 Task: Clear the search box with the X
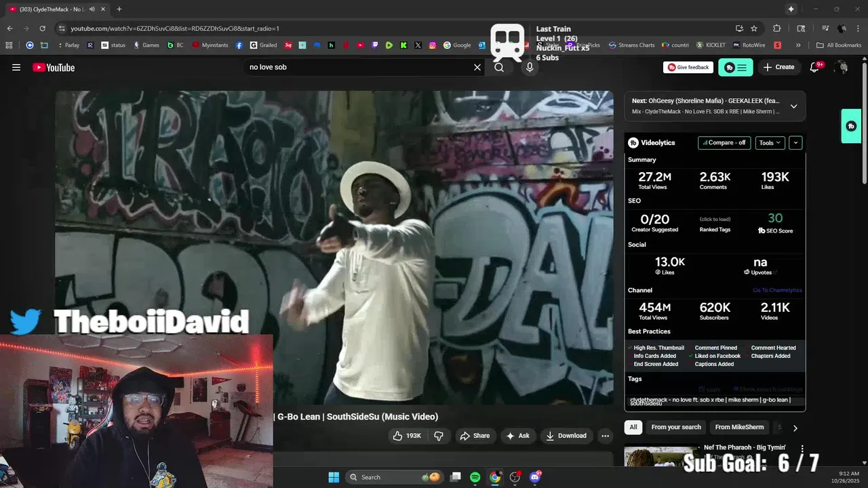[x=477, y=67]
